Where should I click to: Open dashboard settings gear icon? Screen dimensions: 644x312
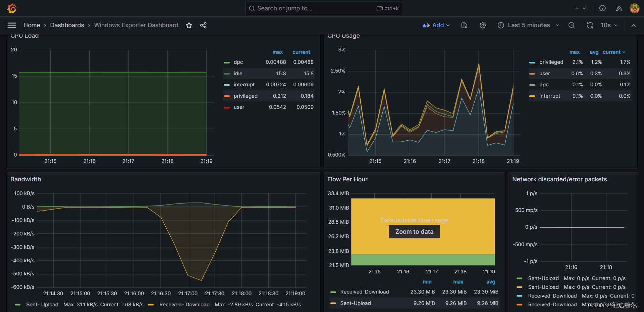point(483,25)
